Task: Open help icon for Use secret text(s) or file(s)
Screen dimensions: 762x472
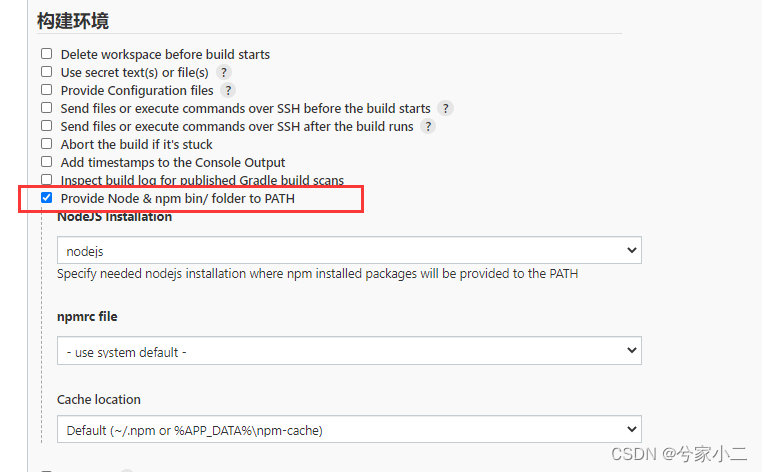Action: pos(224,72)
